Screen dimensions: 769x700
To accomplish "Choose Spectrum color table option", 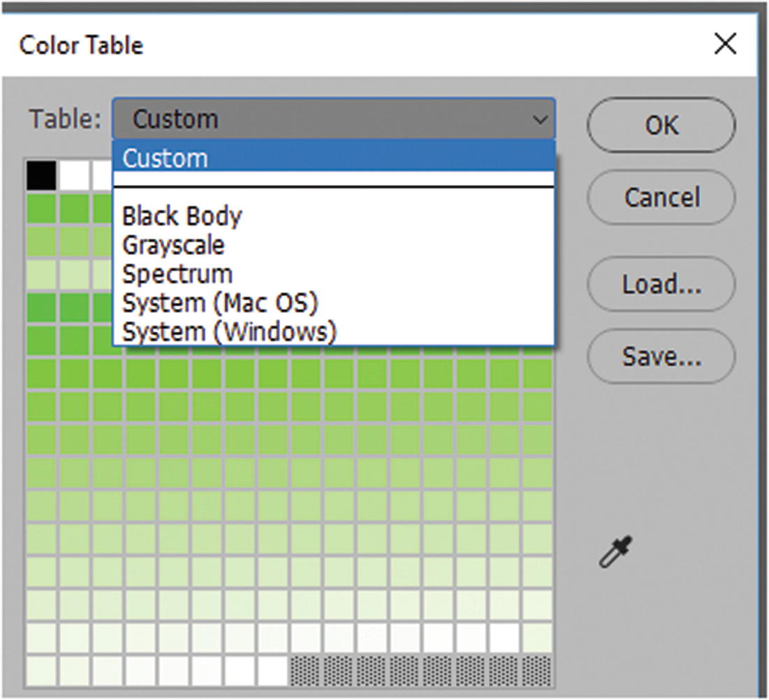I will (177, 273).
